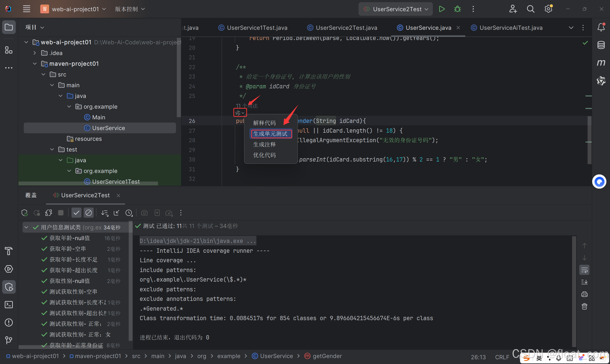Click the Stop button in test toolbar
Viewport: 610px width, 364px height.
pyautogui.click(x=61, y=213)
